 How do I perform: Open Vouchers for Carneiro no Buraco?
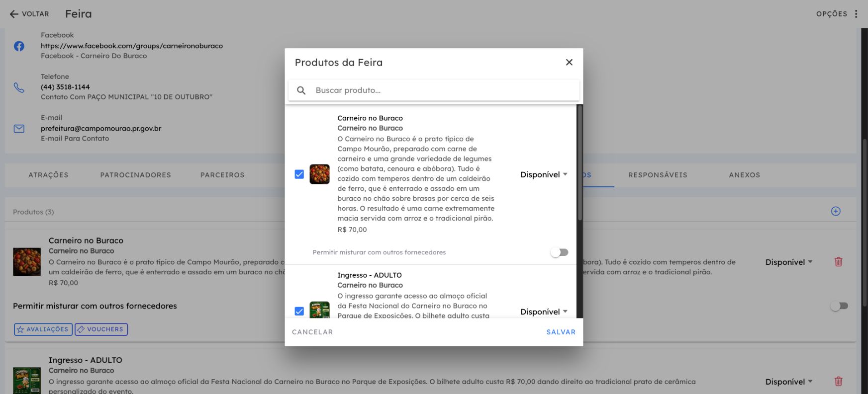[101, 329]
